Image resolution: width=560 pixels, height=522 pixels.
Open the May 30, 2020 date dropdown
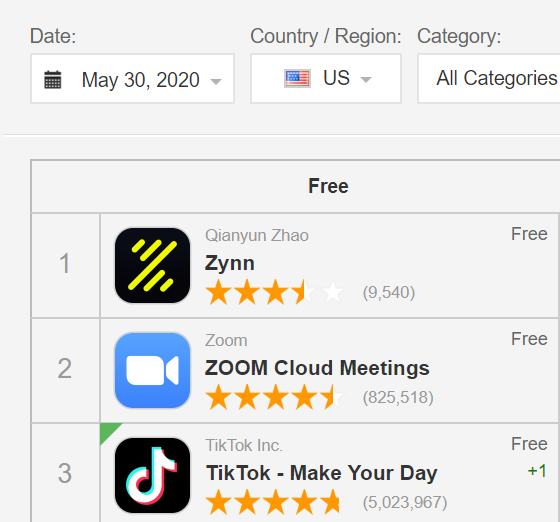(x=132, y=79)
